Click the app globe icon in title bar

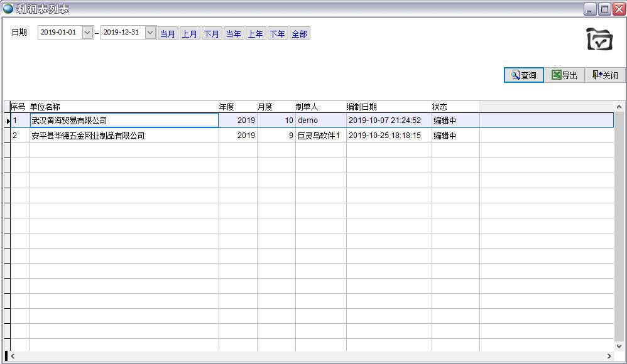click(8, 9)
